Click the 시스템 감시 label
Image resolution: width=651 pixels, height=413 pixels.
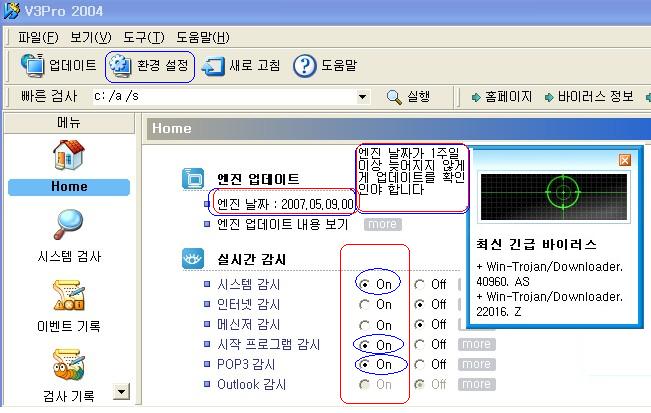[248, 285]
